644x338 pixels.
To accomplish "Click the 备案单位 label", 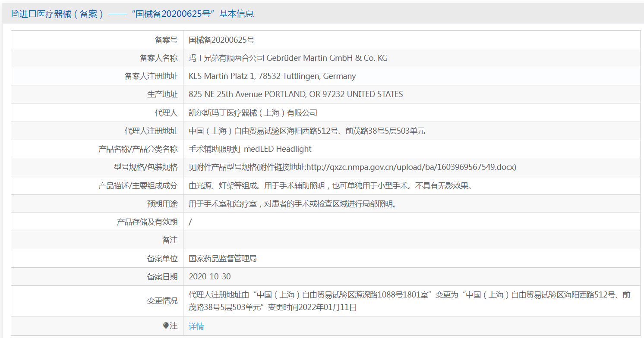I will 162,259.
